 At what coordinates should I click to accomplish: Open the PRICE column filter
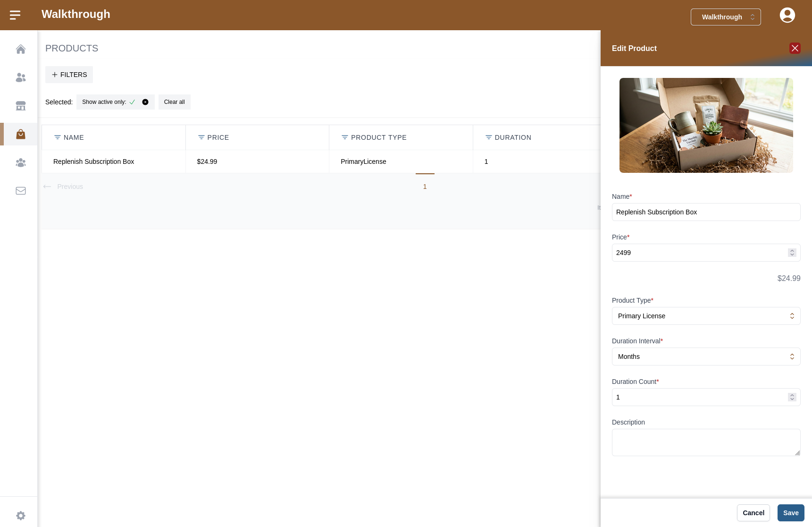click(x=201, y=137)
